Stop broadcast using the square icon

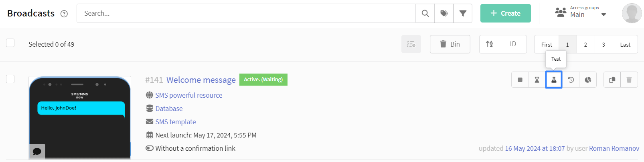[520, 80]
